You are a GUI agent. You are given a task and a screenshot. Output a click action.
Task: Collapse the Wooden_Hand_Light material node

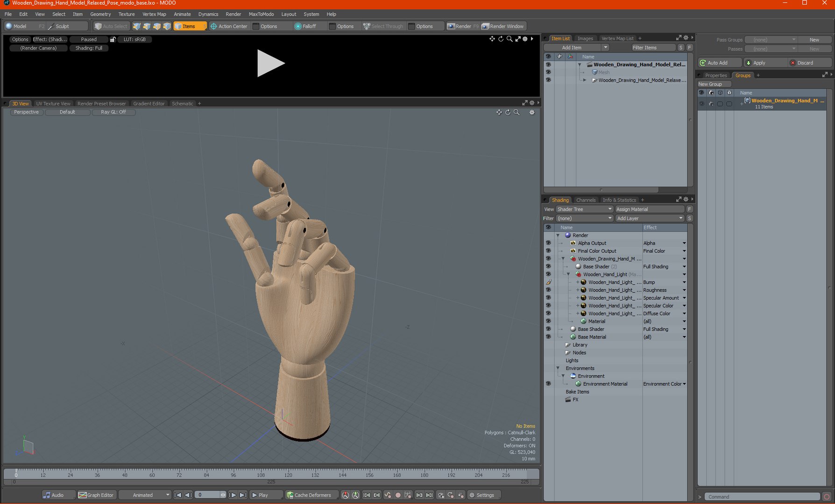568,274
